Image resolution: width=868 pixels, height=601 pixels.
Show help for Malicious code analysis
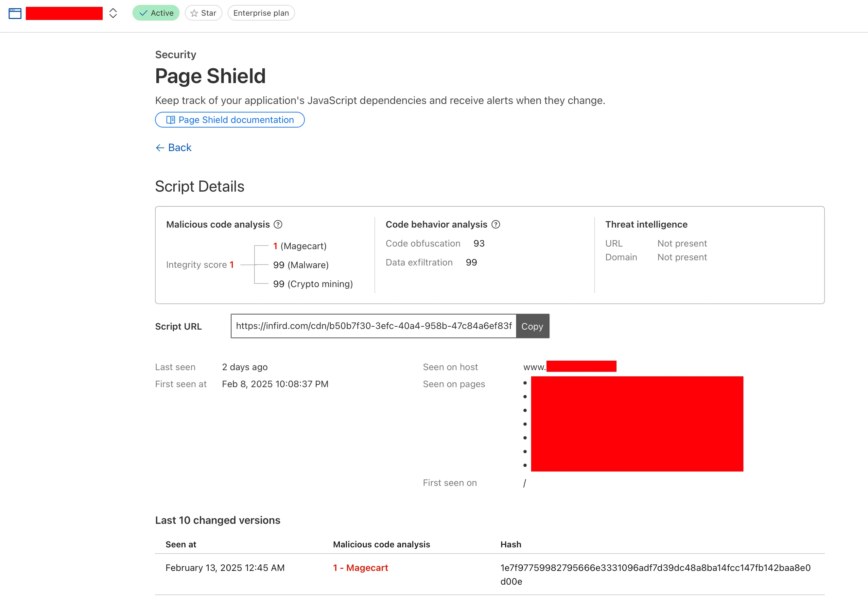click(278, 224)
